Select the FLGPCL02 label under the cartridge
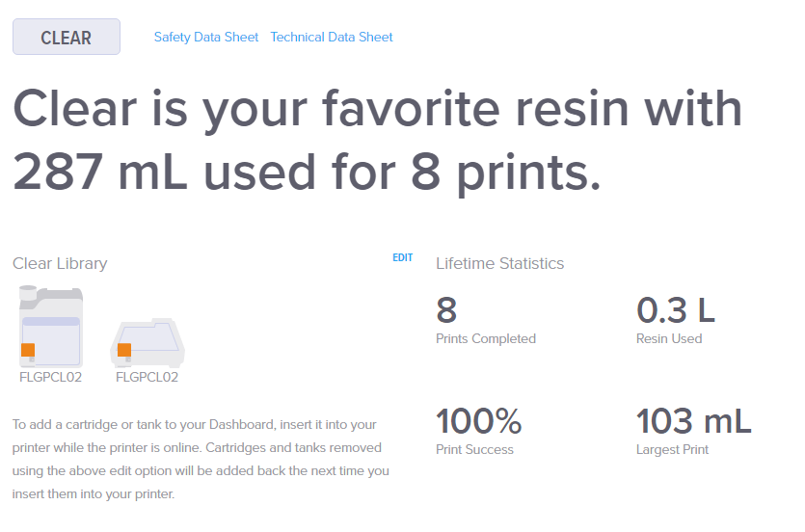 51,377
